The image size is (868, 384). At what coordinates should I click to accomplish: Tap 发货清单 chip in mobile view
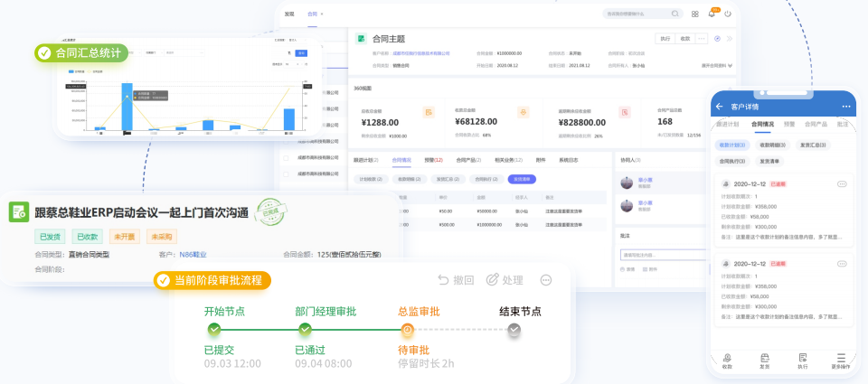pyautogui.click(x=770, y=162)
